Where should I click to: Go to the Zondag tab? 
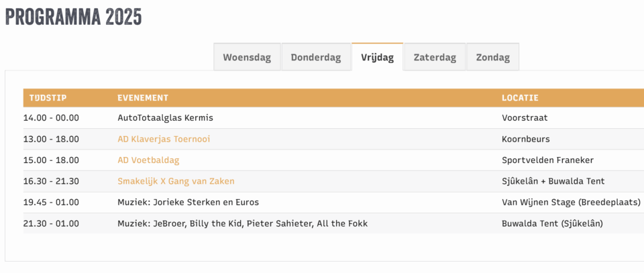point(492,57)
